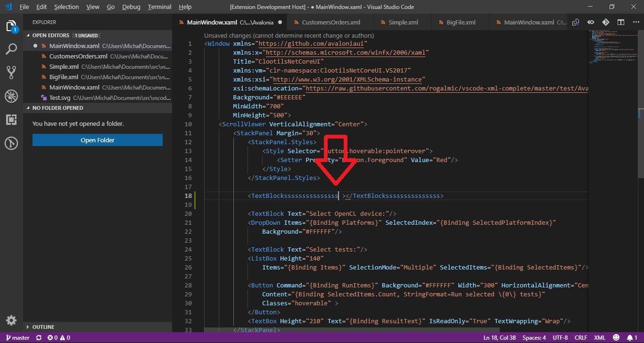Open the Explorer view in the activity bar
The height and width of the screenshot is (343, 644).
click(x=11, y=27)
